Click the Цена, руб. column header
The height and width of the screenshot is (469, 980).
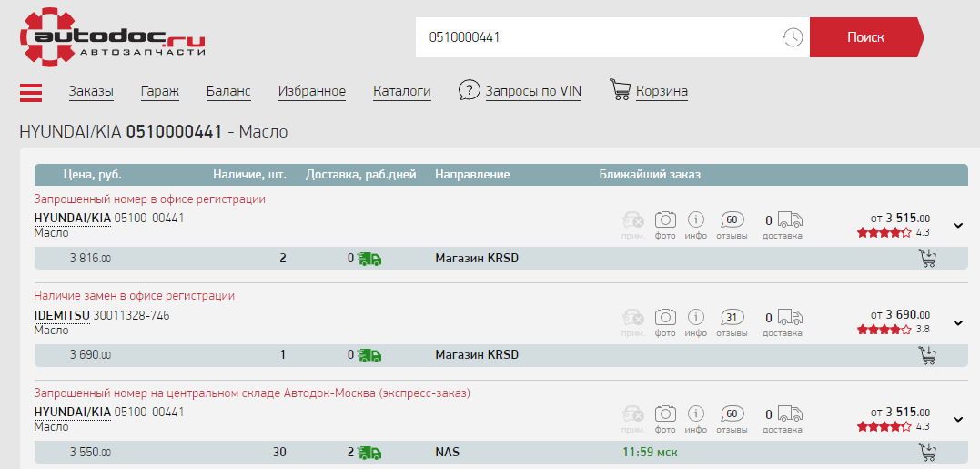[x=93, y=175]
